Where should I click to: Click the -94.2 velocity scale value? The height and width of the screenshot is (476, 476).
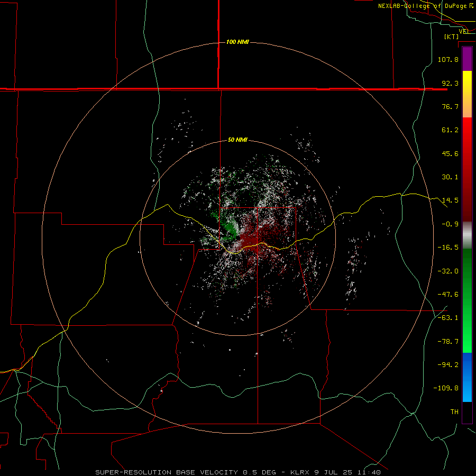448,364
